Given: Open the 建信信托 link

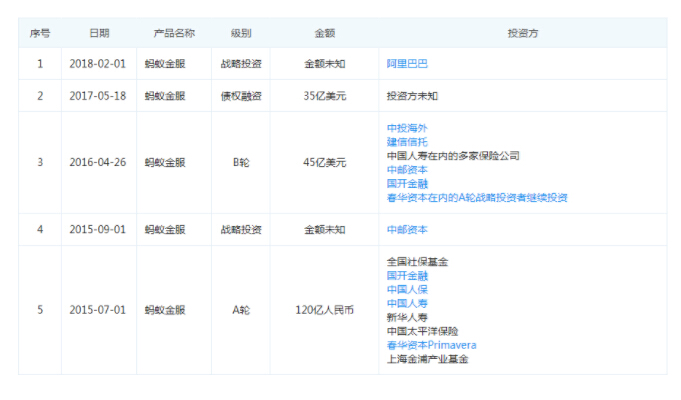Looking at the screenshot, I should click(407, 142).
